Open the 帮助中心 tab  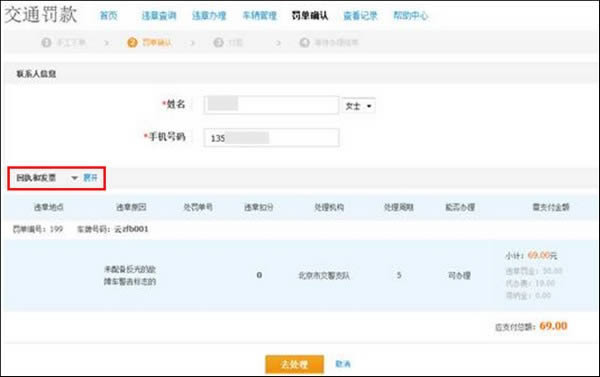pos(411,16)
